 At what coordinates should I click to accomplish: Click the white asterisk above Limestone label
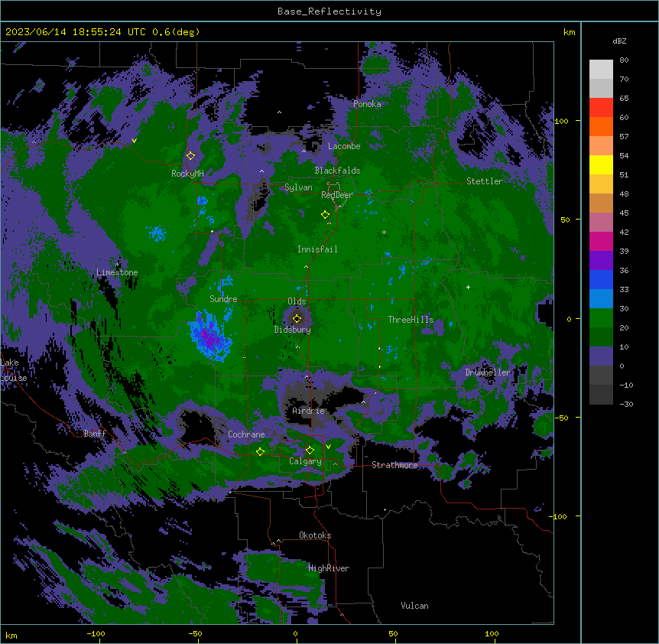pyautogui.click(x=117, y=264)
